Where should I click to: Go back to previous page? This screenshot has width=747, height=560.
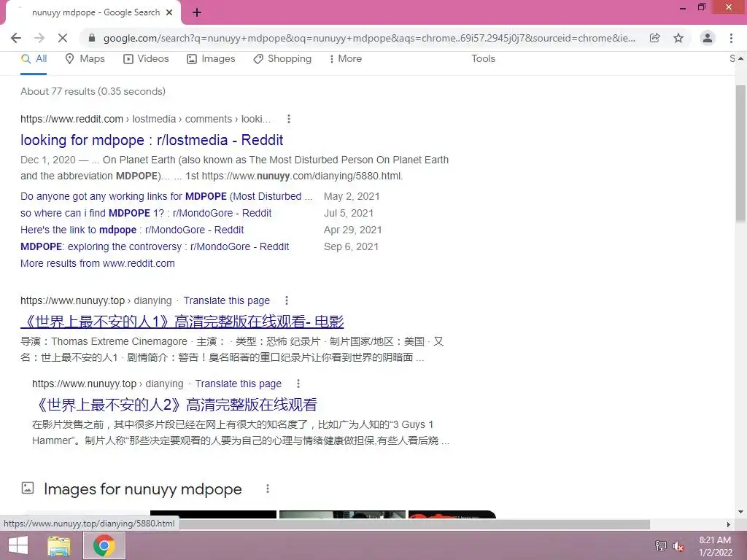tap(16, 38)
